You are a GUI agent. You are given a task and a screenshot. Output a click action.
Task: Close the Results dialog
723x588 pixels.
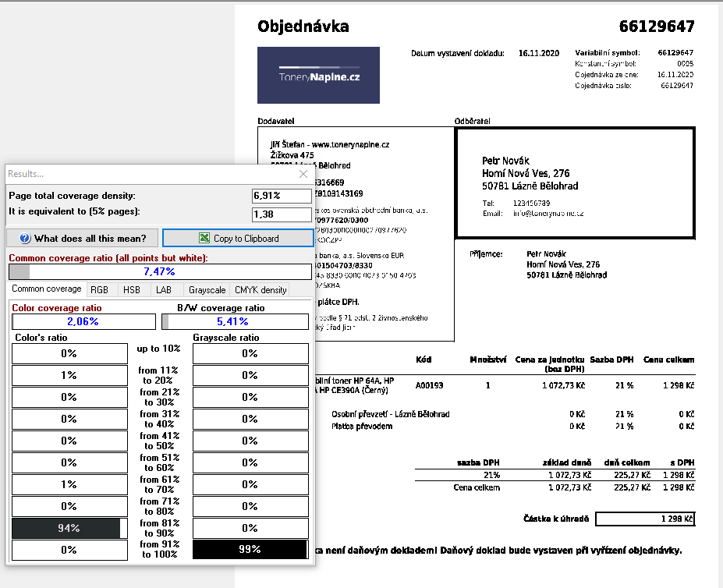303,174
